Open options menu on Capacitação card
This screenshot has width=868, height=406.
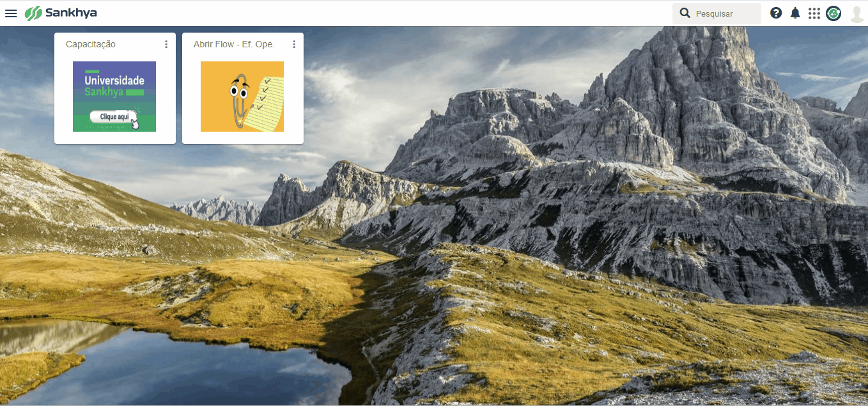pyautogui.click(x=166, y=44)
